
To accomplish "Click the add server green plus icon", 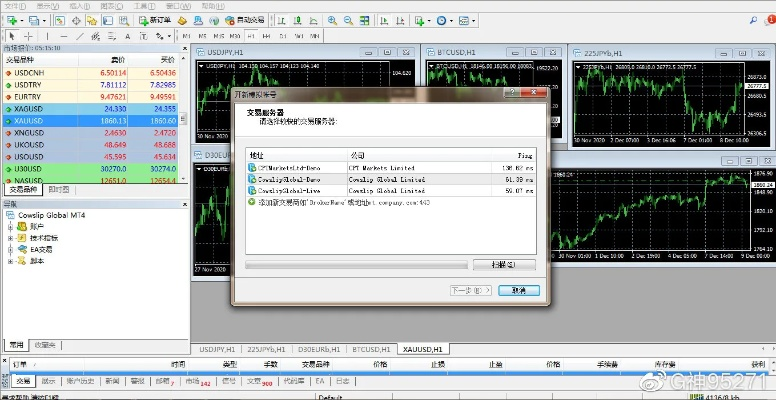I will coord(251,201).
